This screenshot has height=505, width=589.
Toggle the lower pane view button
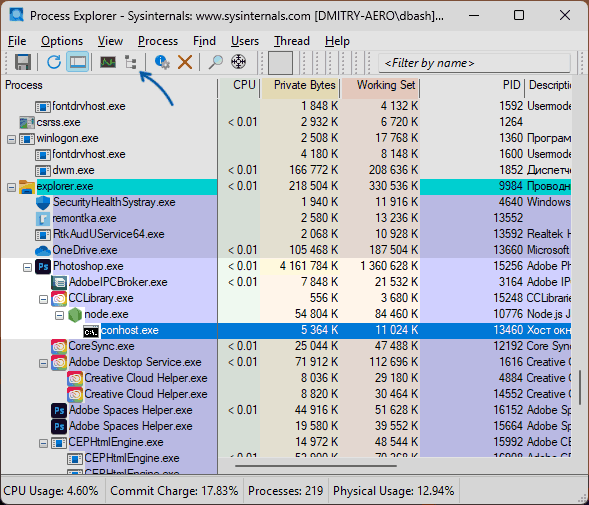[x=78, y=62]
